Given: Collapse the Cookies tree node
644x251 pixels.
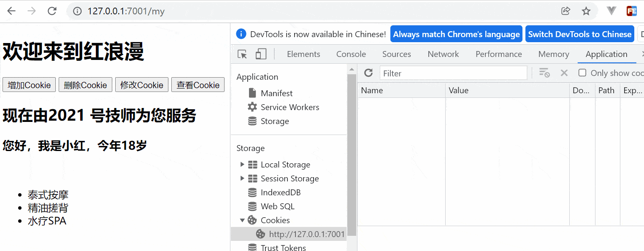Looking at the screenshot, I should [x=242, y=220].
